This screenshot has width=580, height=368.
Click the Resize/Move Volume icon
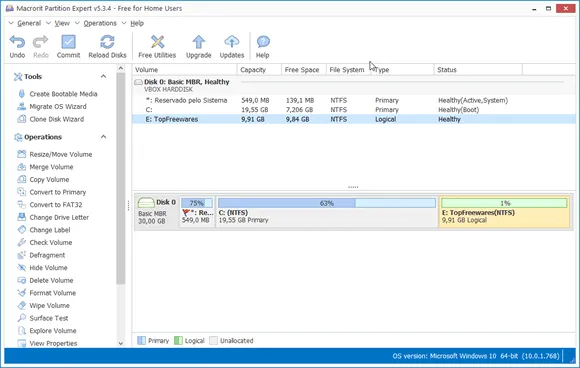click(21, 154)
